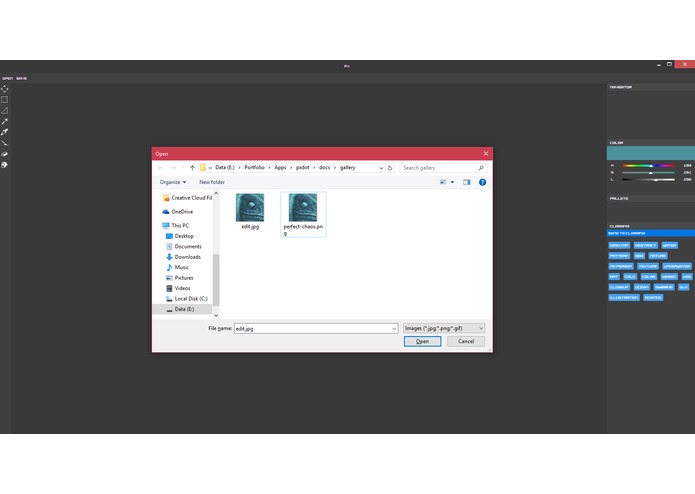Image resolution: width=695 pixels, height=494 pixels.
Task: Click the NO PERSON tag
Action: [x=621, y=266]
